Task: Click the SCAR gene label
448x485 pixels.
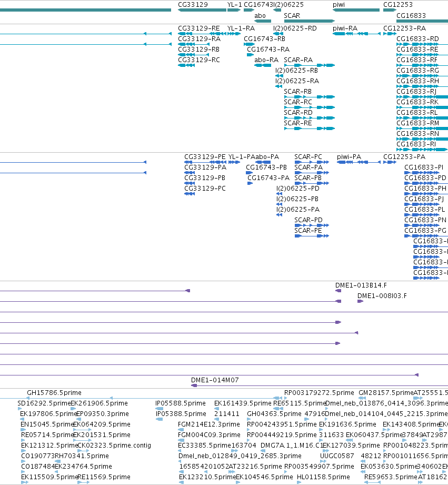Action: pyautogui.click(x=292, y=15)
